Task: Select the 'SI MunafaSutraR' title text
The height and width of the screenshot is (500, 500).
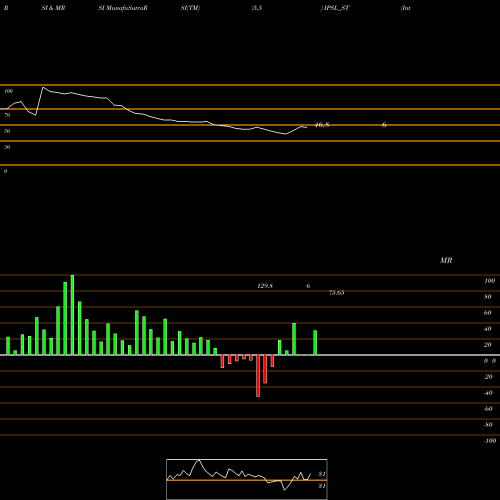Action: pyautogui.click(x=123, y=8)
